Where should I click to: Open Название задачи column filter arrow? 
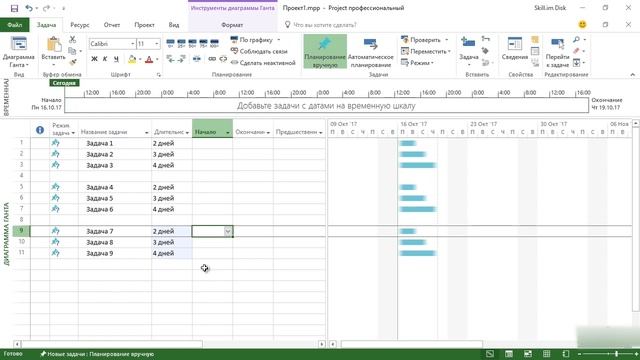[147, 132]
